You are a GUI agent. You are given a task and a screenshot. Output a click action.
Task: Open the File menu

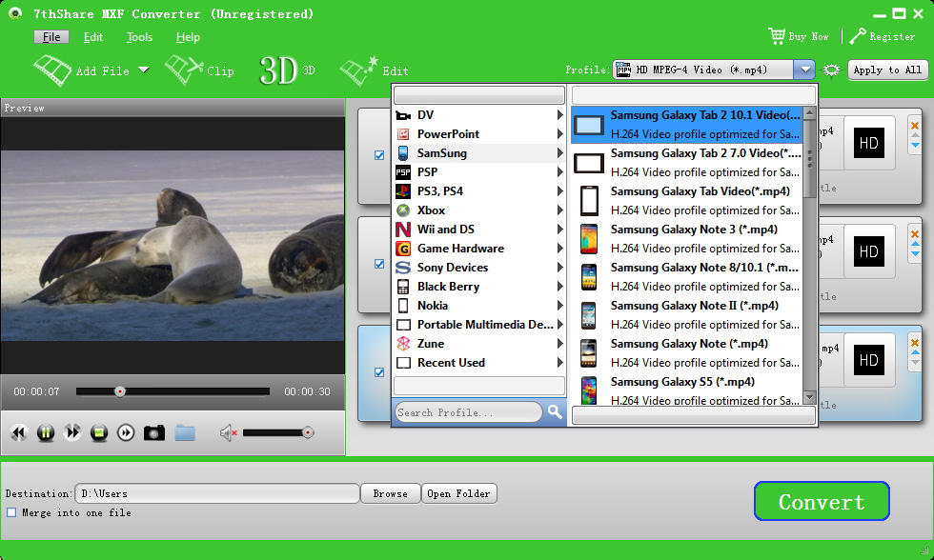tap(51, 37)
